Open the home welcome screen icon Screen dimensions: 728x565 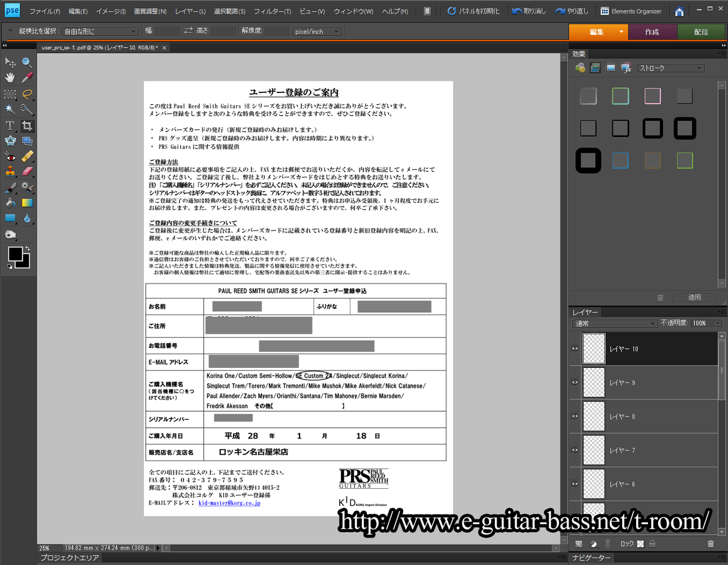point(679,11)
